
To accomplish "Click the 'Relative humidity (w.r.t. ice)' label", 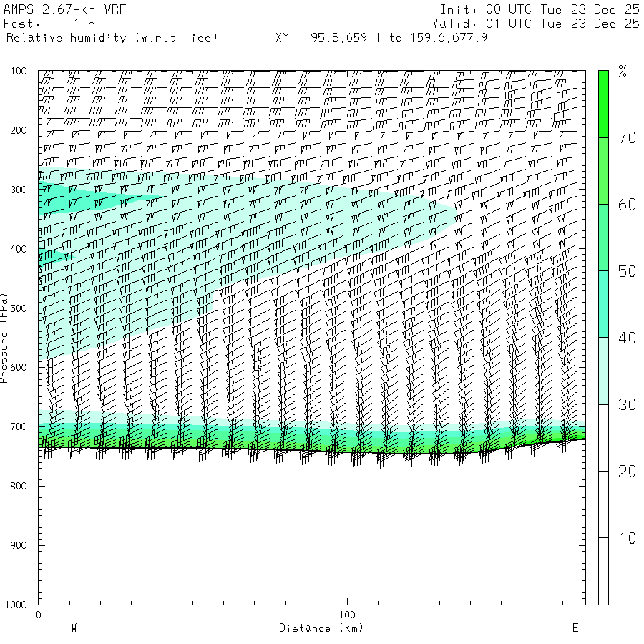I will 112,37.
